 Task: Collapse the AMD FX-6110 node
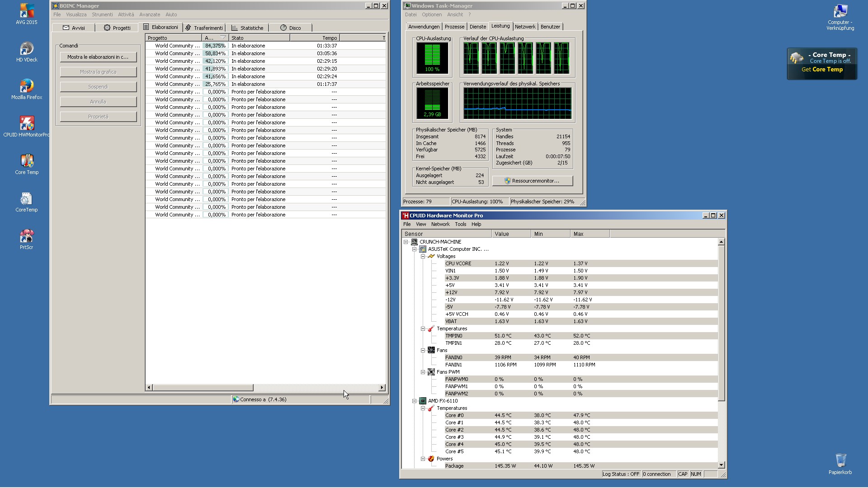[x=414, y=401]
